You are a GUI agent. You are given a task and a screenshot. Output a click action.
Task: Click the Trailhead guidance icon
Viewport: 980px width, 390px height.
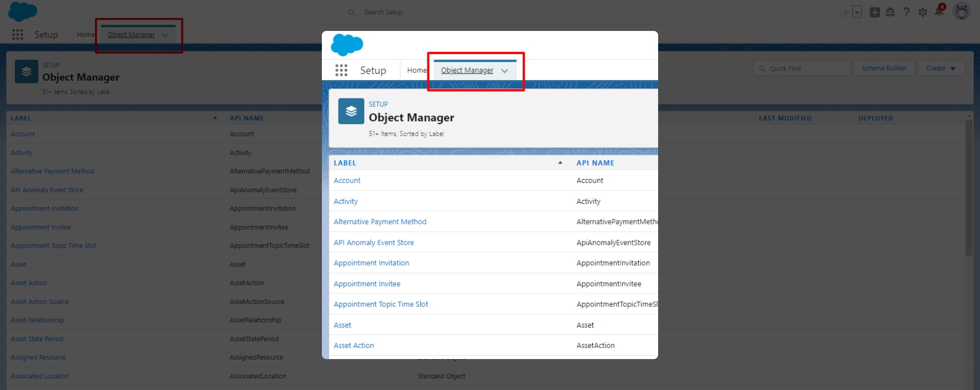tap(890, 12)
